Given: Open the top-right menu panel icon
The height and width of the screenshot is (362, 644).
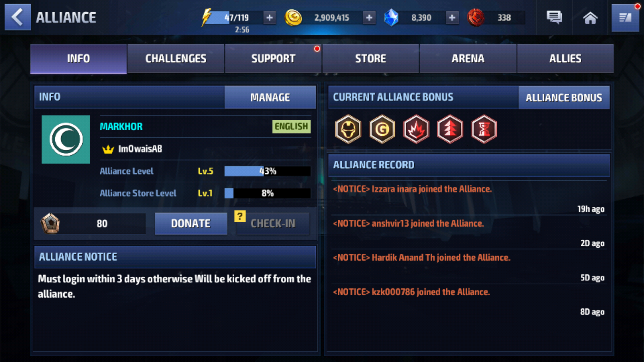Looking at the screenshot, I should click(x=625, y=18).
